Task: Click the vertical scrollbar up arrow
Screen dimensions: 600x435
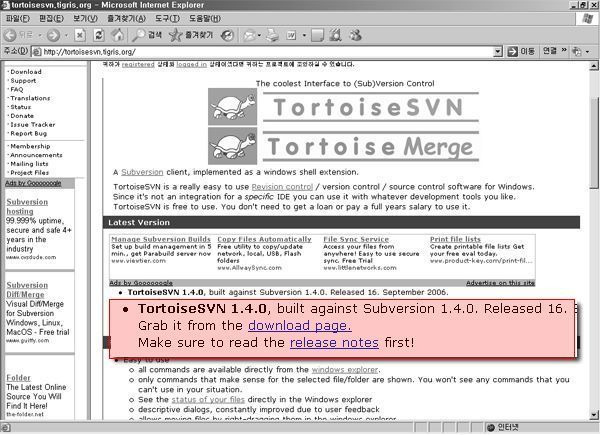Action: coord(593,66)
